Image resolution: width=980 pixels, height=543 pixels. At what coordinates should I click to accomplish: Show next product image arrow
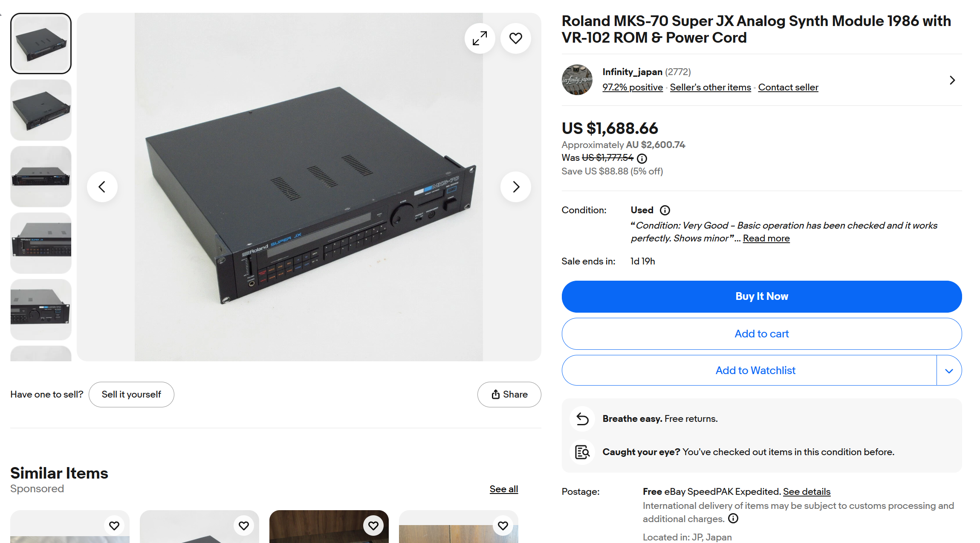[x=516, y=187]
